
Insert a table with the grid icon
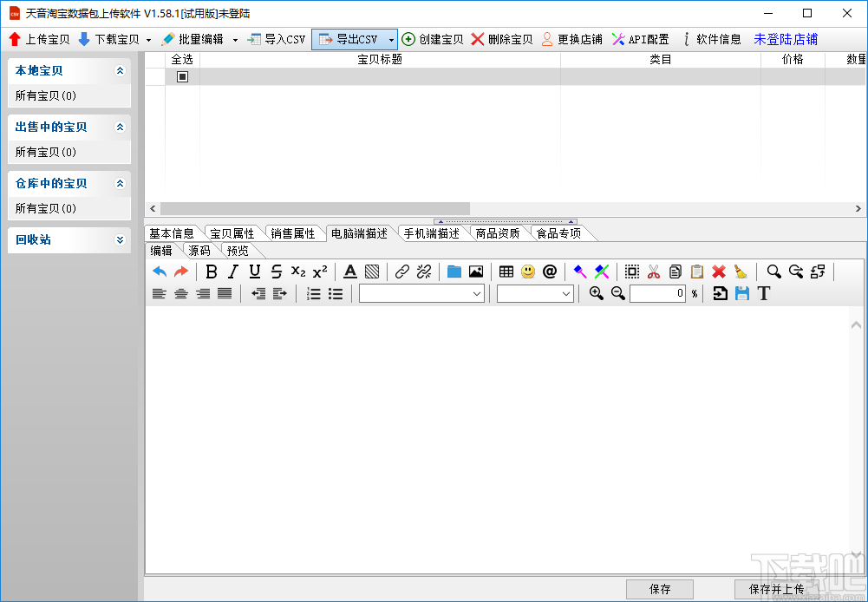[506, 272]
